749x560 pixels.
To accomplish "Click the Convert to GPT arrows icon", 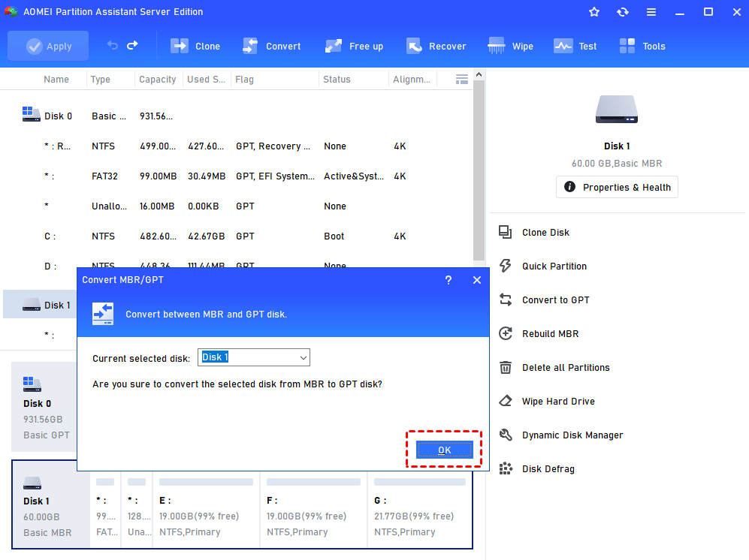I will click(506, 300).
